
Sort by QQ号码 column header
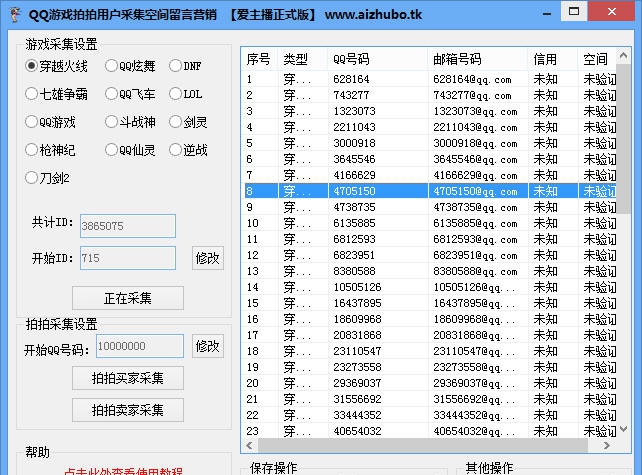[378, 59]
